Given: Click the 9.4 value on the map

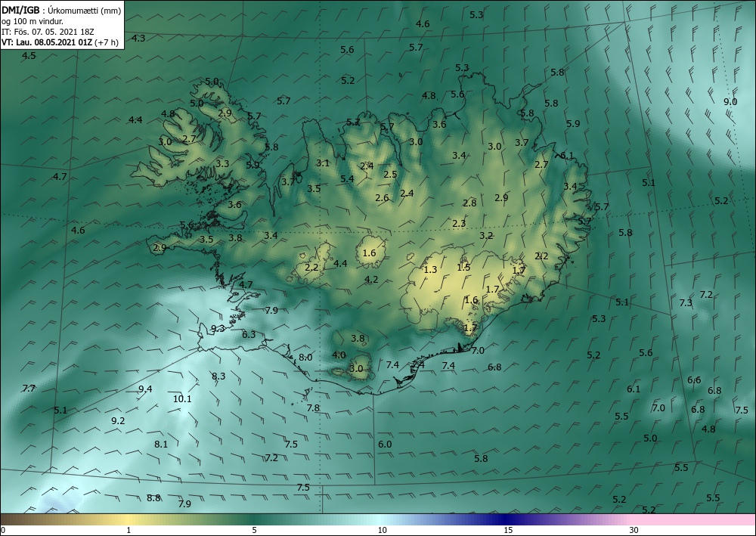Looking at the screenshot, I should 145,389.
